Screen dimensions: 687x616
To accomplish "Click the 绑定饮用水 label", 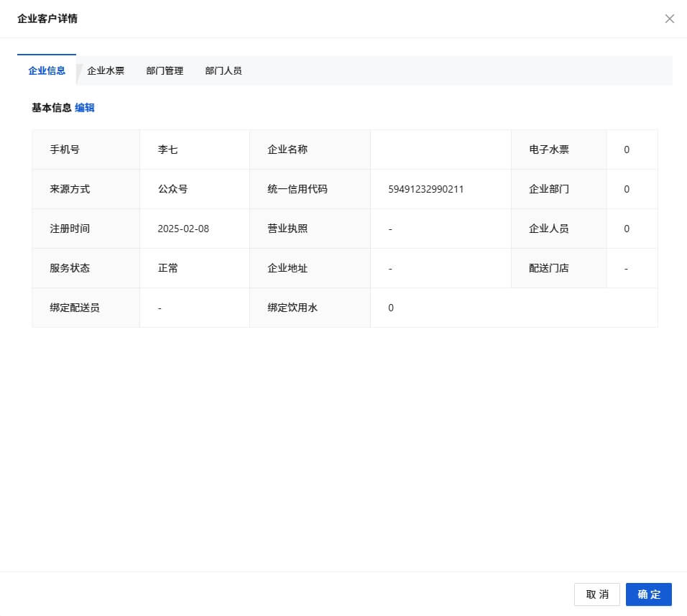I will tap(292, 308).
